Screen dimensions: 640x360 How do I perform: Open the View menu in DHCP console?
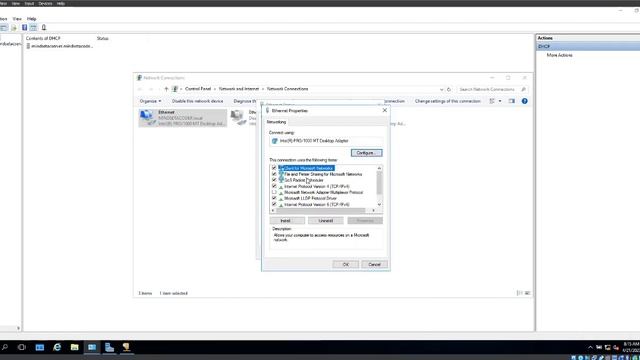17,19
